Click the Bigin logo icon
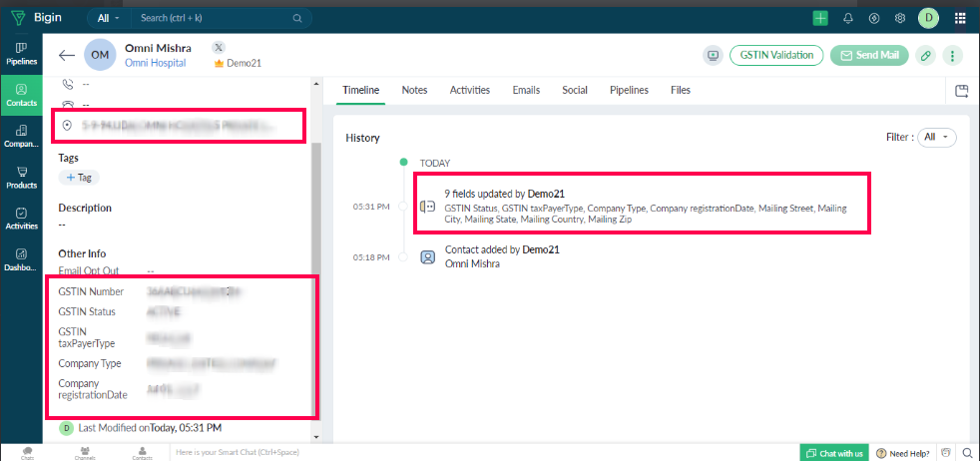 (18, 18)
